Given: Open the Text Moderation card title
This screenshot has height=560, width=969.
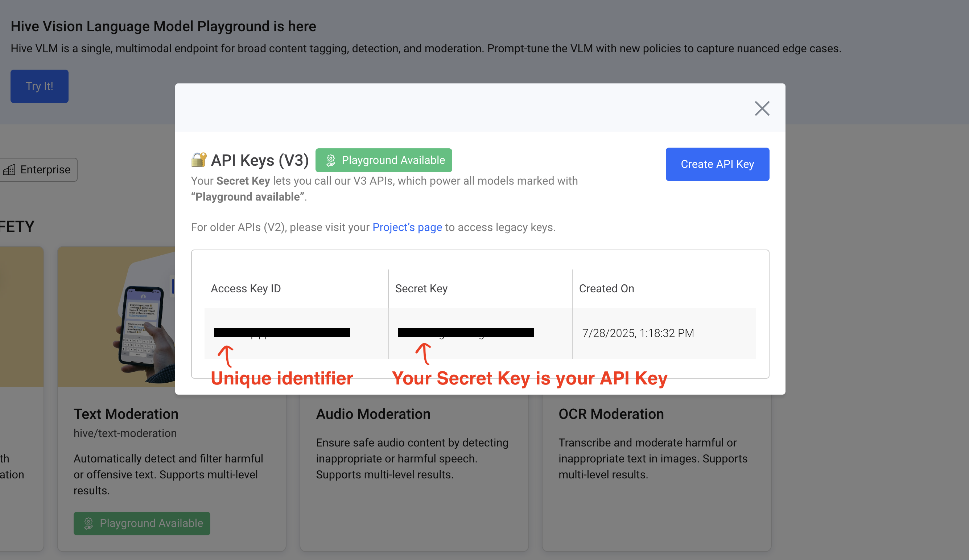Looking at the screenshot, I should point(126,414).
